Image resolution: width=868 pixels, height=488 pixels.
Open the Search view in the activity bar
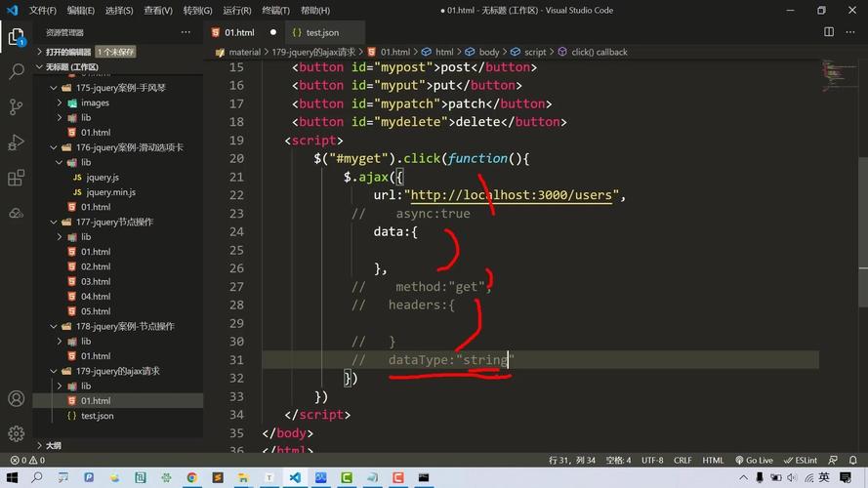tap(16, 72)
